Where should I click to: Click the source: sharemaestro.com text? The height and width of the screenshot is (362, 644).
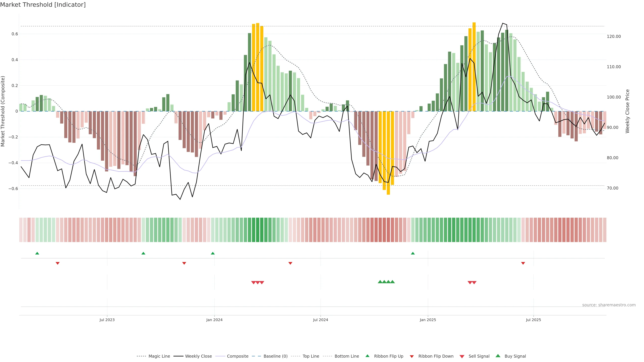click(x=609, y=305)
